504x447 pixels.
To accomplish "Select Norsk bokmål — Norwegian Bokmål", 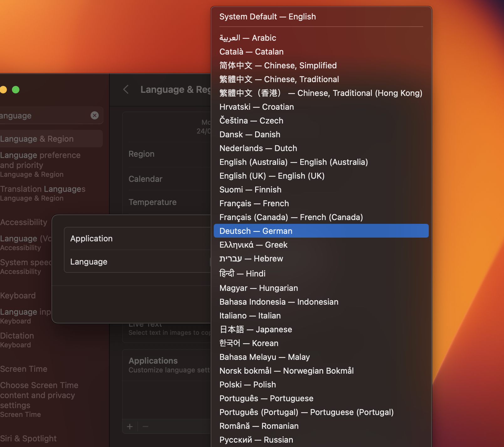I will 321,371.
